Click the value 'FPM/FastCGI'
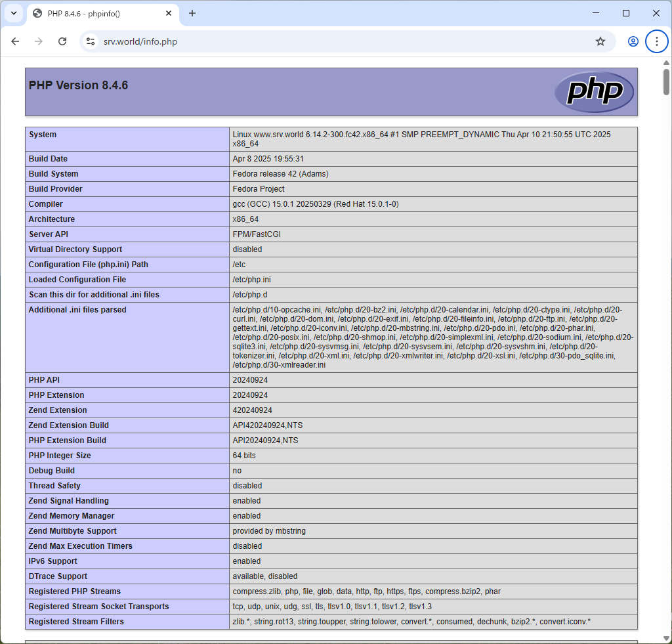Image resolution: width=672 pixels, height=644 pixels. click(257, 234)
